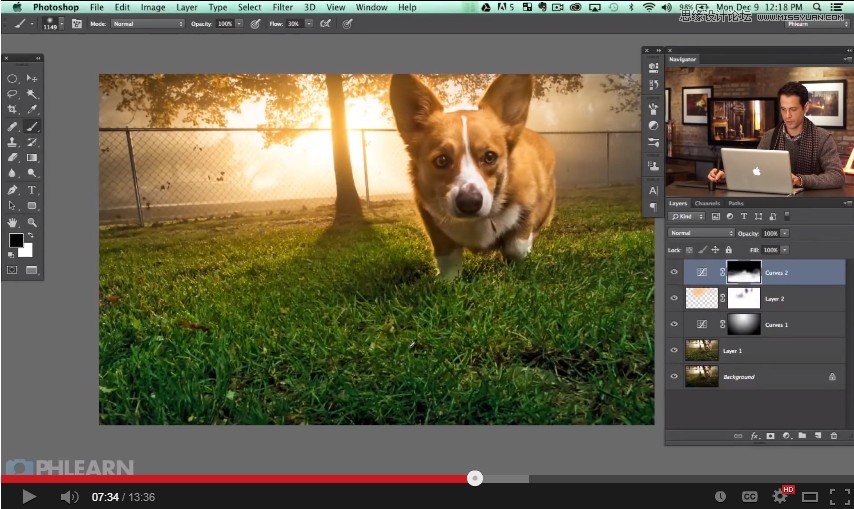Viewport: 854px width, 509px height.
Task: Hide the Curves 2 layer
Action: point(674,272)
